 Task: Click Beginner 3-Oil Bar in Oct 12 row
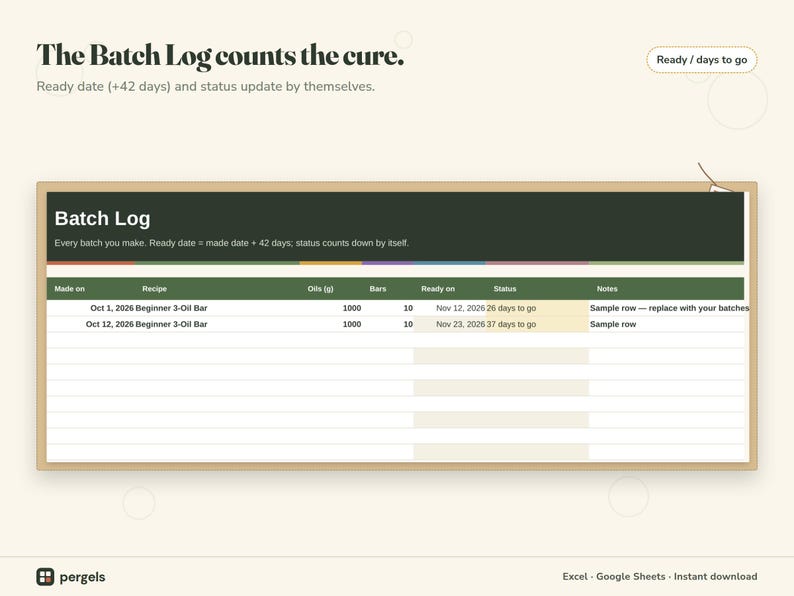pos(217,324)
